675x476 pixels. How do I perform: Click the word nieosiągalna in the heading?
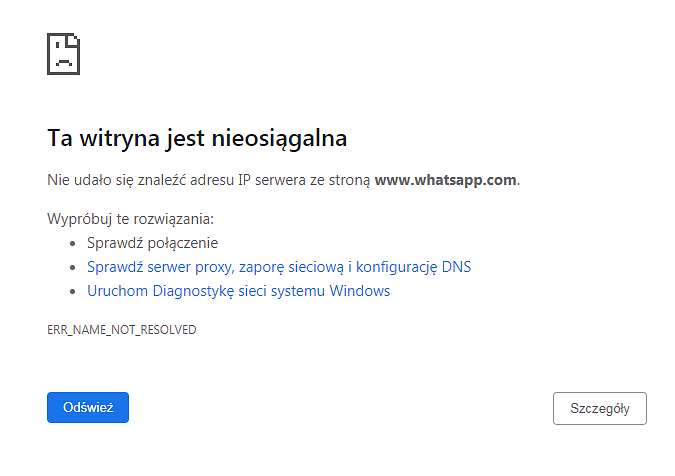279,139
